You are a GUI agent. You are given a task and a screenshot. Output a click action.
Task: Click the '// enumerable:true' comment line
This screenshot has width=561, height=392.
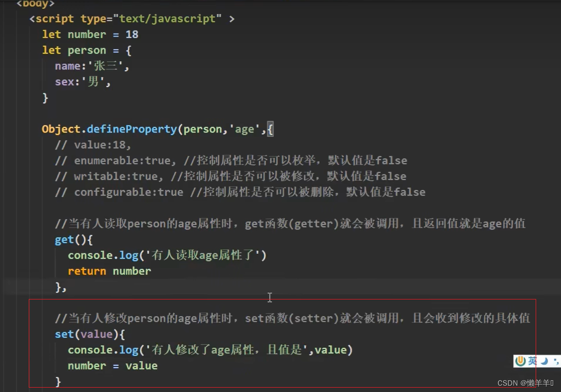tap(231, 160)
